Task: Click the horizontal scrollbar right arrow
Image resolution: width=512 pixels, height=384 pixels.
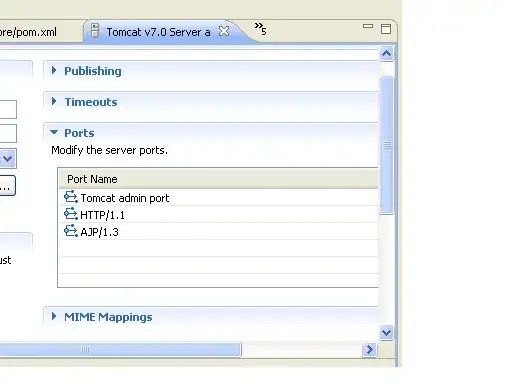Action: click(x=370, y=350)
